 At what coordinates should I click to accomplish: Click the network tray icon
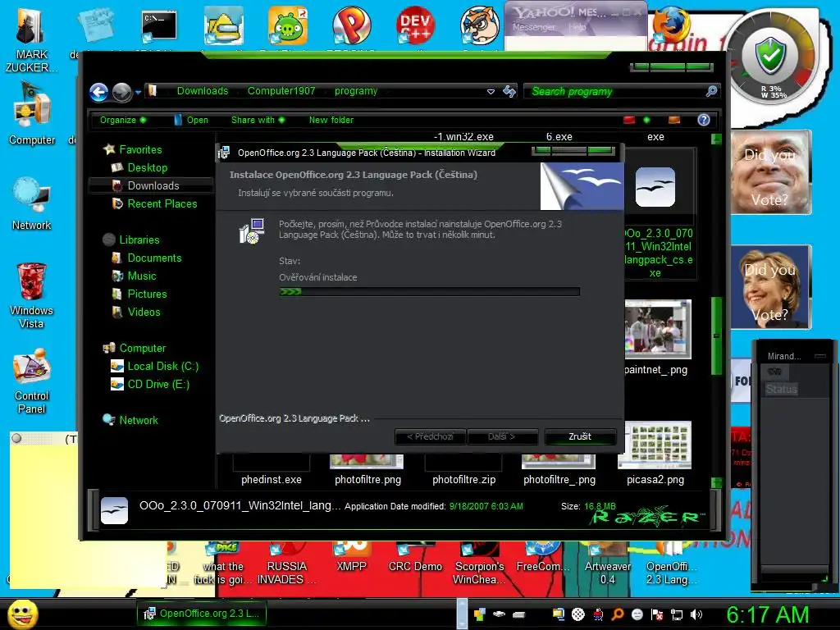(x=677, y=614)
